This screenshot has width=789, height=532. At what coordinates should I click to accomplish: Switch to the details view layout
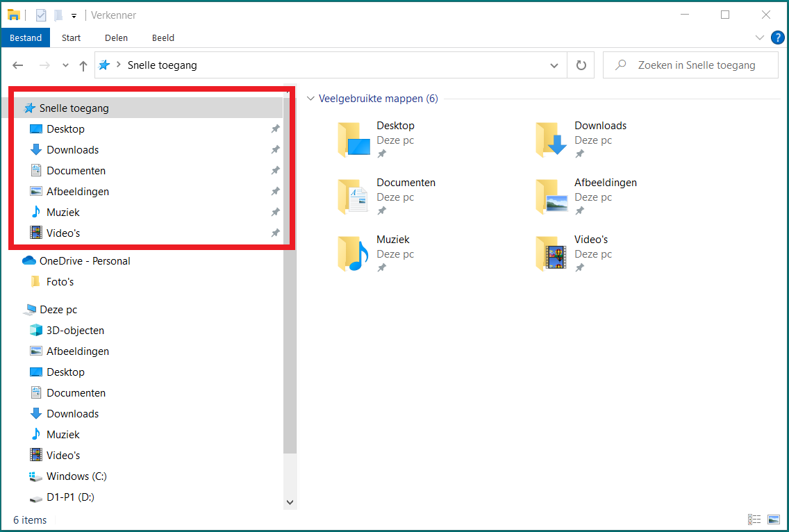(754, 519)
